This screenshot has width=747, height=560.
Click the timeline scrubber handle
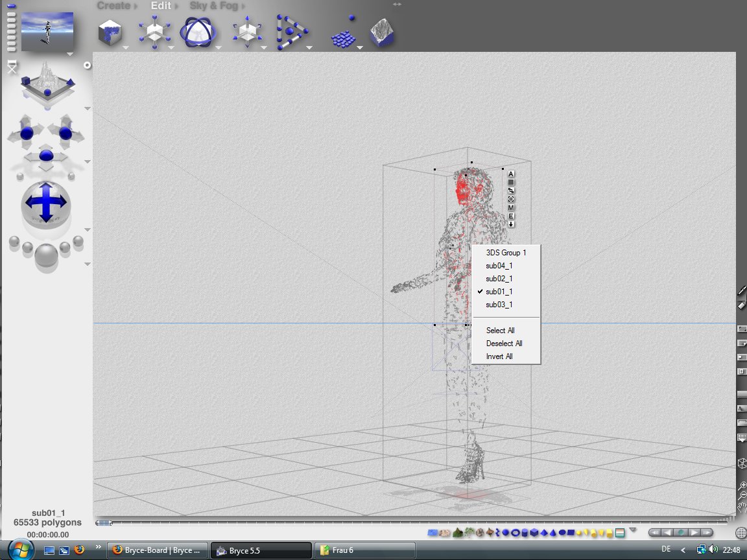tap(104, 523)
